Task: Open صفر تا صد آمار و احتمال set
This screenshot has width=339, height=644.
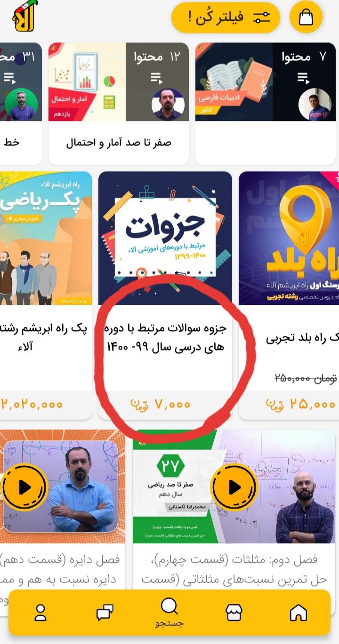Action: pos(118,142)
